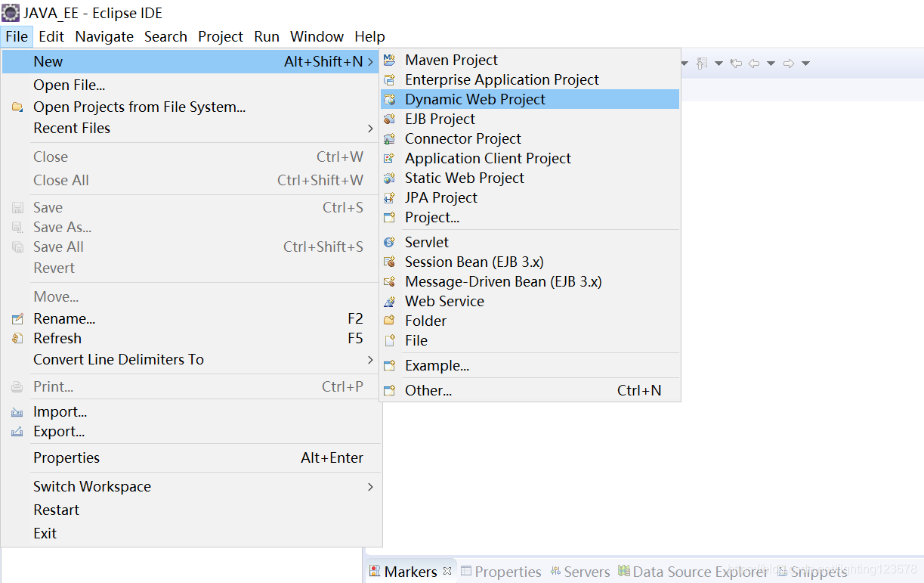924x583 pixels.
Task: Close the File menu via its title
Action: coord(17,36)
